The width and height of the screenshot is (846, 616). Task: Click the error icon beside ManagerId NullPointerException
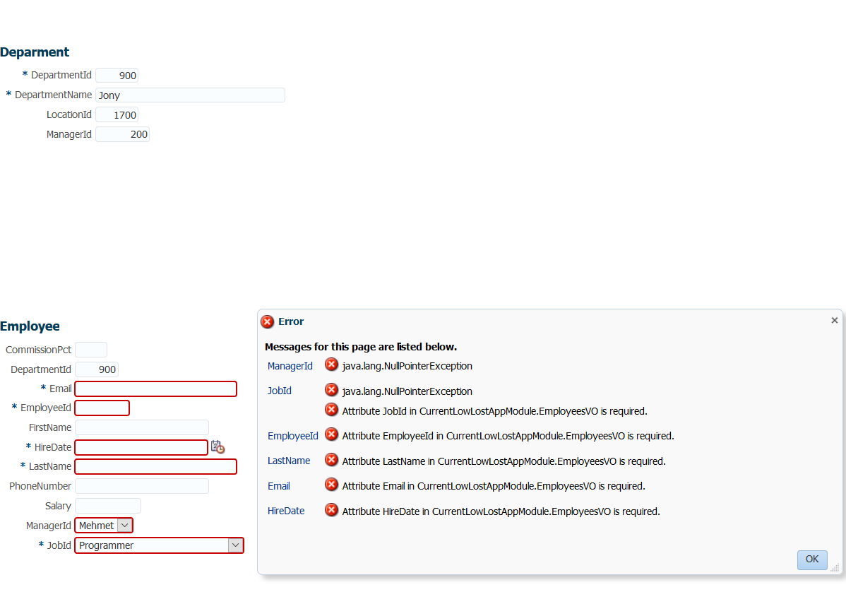point(331,365)
